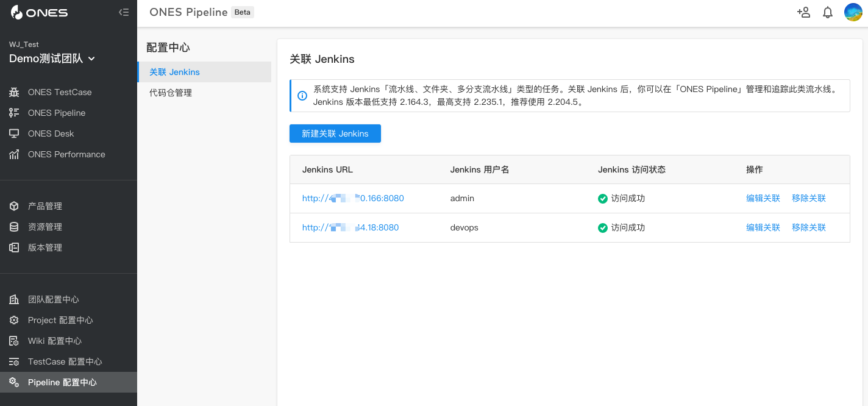Click the Beta badge
Screen dimensions: 868x406
click(243, 12)
